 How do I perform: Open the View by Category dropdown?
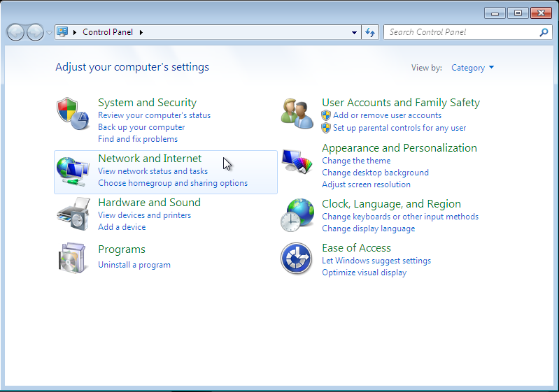(472, 68)
